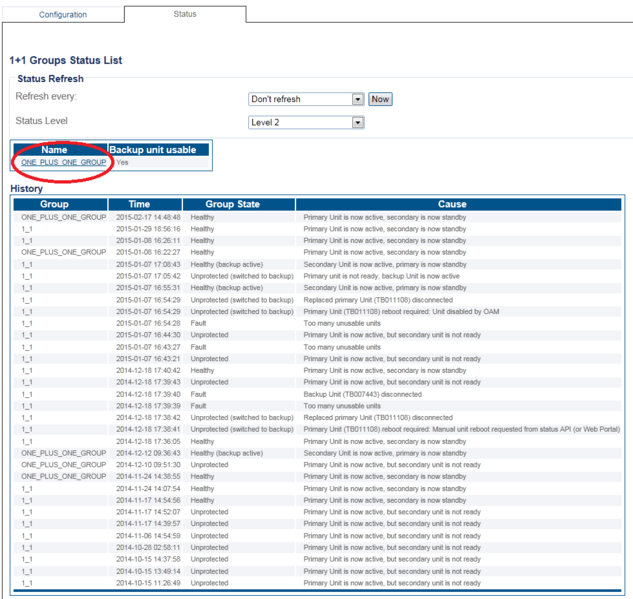Select the 2015-01-07 16:44:30 time cell

point(148,335)
